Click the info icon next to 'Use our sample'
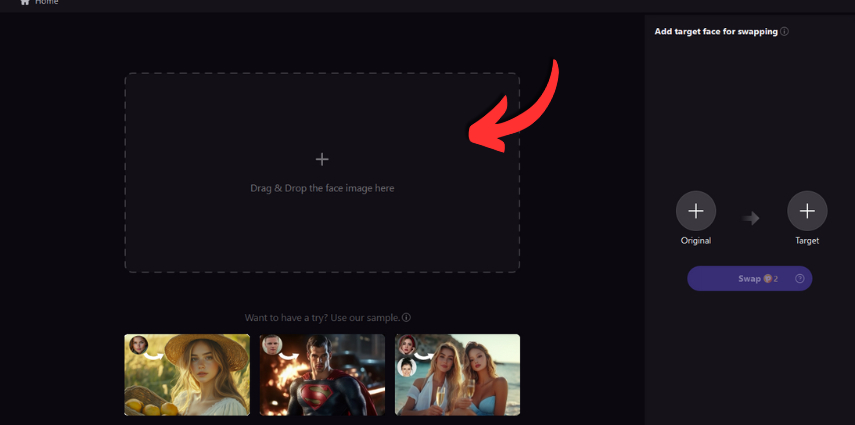The image size is (855, 425). point(406,318)
